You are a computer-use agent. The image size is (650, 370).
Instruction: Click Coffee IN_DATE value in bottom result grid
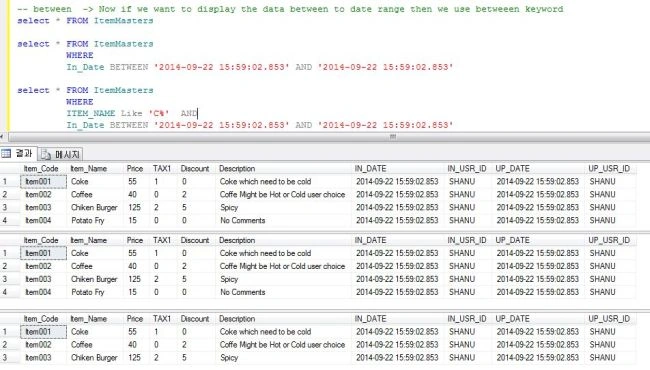point(397,344)
